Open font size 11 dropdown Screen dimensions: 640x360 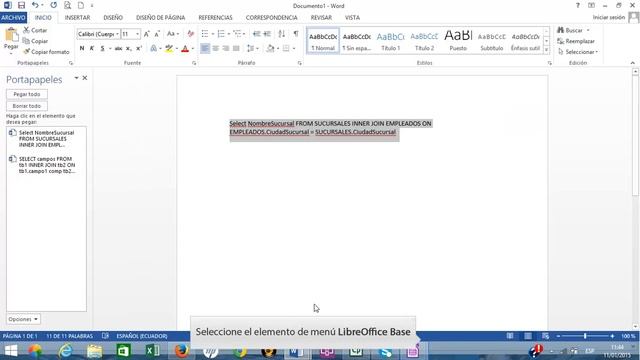[x=138, y=34]
